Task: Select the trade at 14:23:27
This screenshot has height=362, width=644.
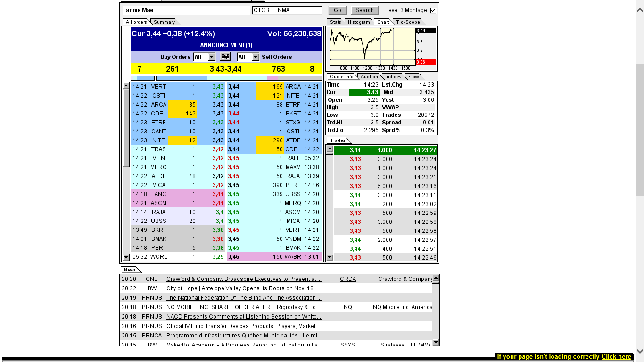Action: [386, 150]
